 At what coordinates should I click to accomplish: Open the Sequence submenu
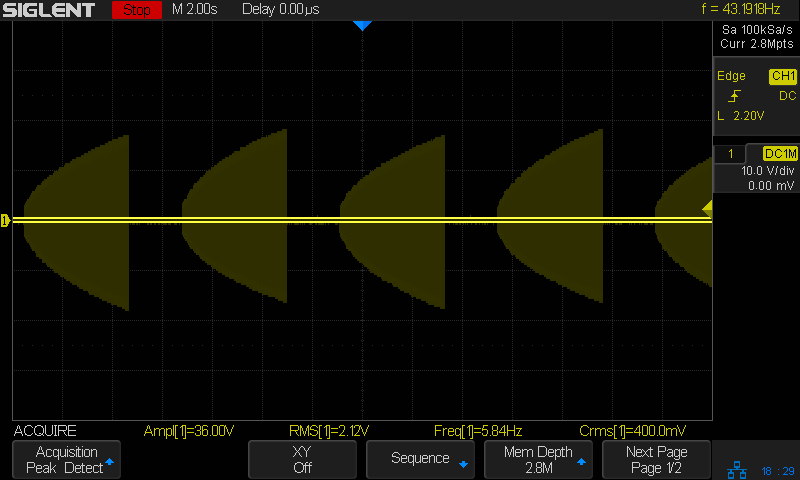tap(420, 460)
